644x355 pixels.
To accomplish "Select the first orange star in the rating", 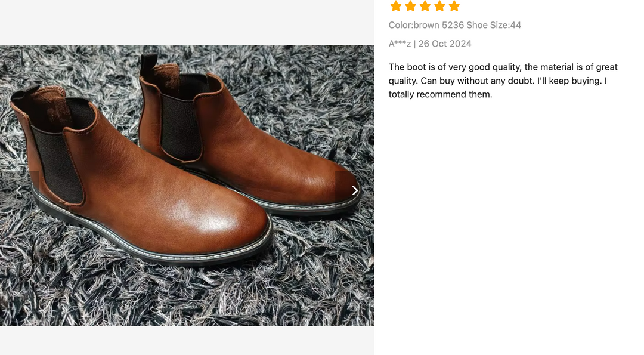I will pos(395,6).
